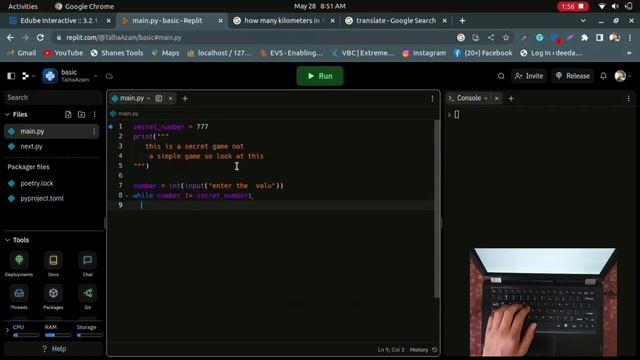Click the editor vertical scrollbar

tap(437, 209)
